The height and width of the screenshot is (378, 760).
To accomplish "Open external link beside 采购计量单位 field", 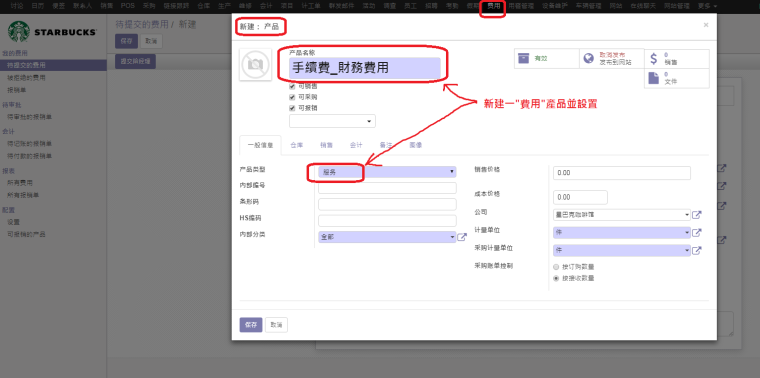I will pos(697,251).
